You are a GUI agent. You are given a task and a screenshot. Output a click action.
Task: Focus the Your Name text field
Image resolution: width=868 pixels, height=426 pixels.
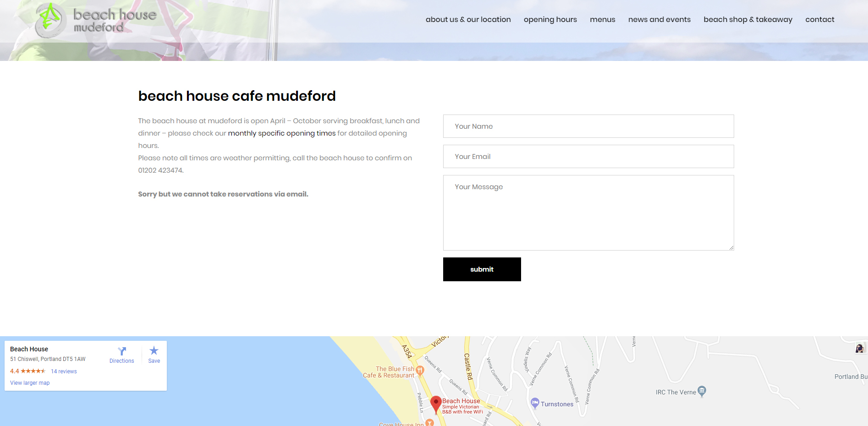pyautogui.click(x=588, y=126)
